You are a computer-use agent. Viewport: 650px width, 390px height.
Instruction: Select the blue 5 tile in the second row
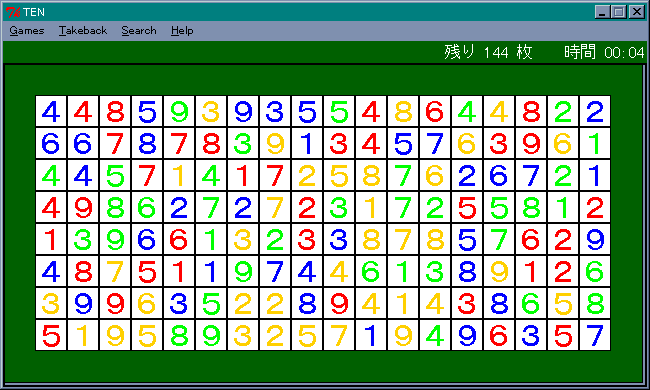point(403,143)
